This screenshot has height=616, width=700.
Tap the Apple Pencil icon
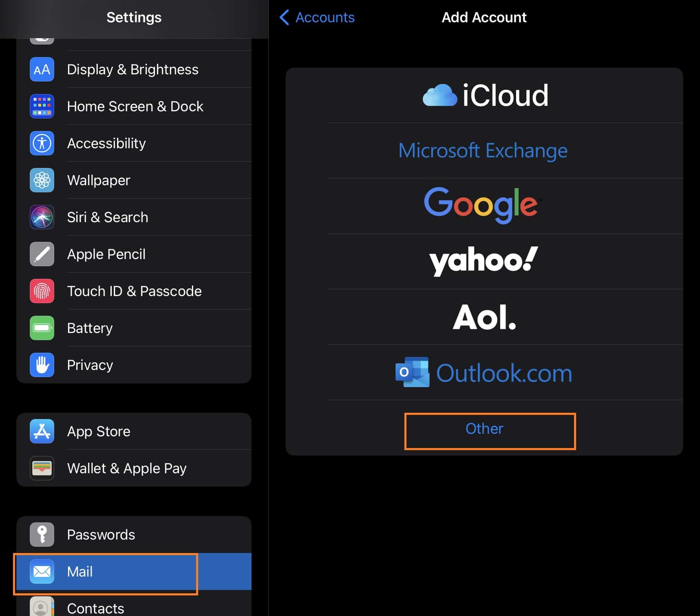click(42, 254)
